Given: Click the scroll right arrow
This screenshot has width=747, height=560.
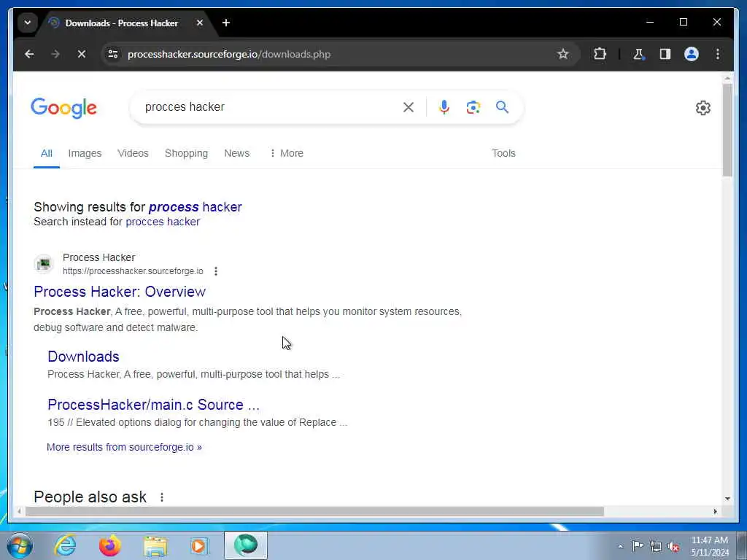Looking at the screenshot, I should click(715, 511).
